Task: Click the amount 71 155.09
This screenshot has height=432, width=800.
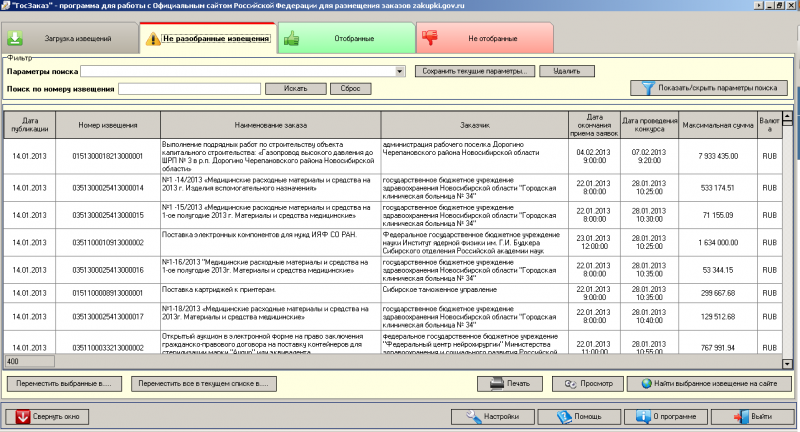Action: (x=718, y=215)
